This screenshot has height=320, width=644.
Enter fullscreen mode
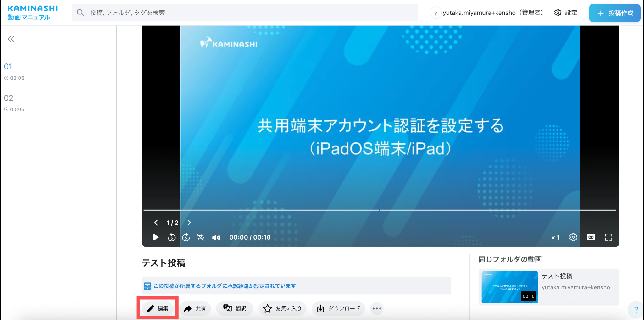(609, 237)
